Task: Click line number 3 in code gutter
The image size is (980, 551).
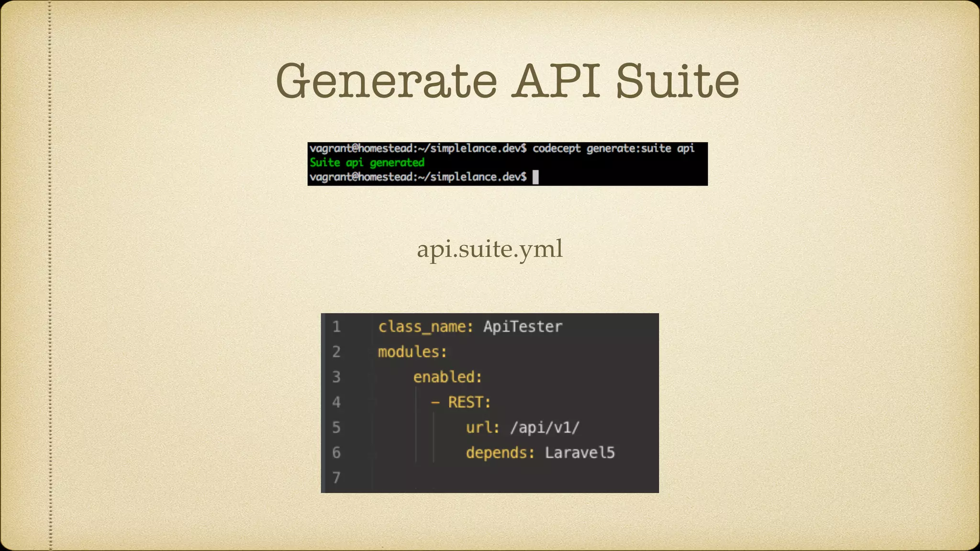Action: tap(336, 377)
